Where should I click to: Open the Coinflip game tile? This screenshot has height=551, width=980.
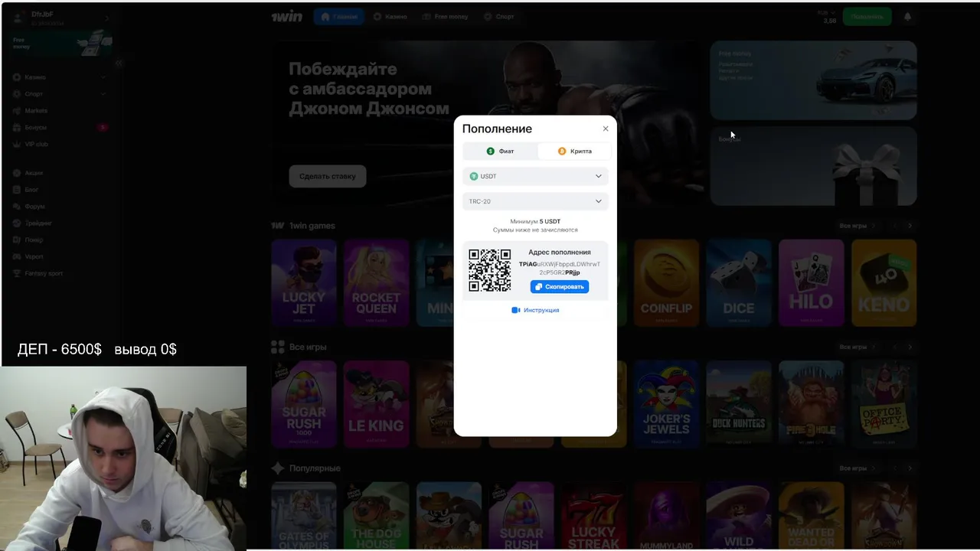(666, 282)
